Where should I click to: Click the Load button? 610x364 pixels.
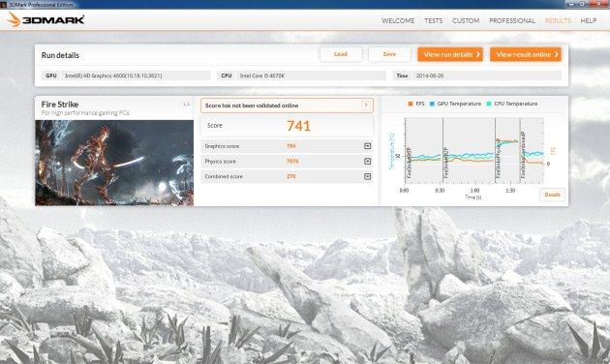pos(341,54)
